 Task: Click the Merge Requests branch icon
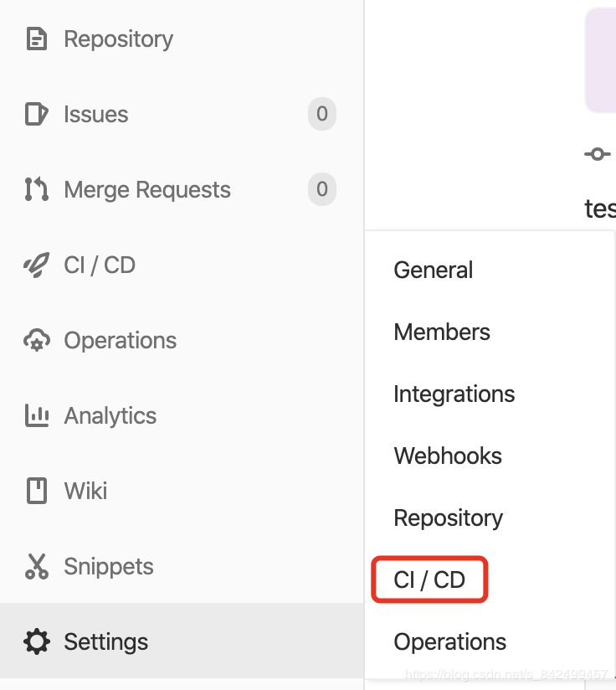click(36, 190)
